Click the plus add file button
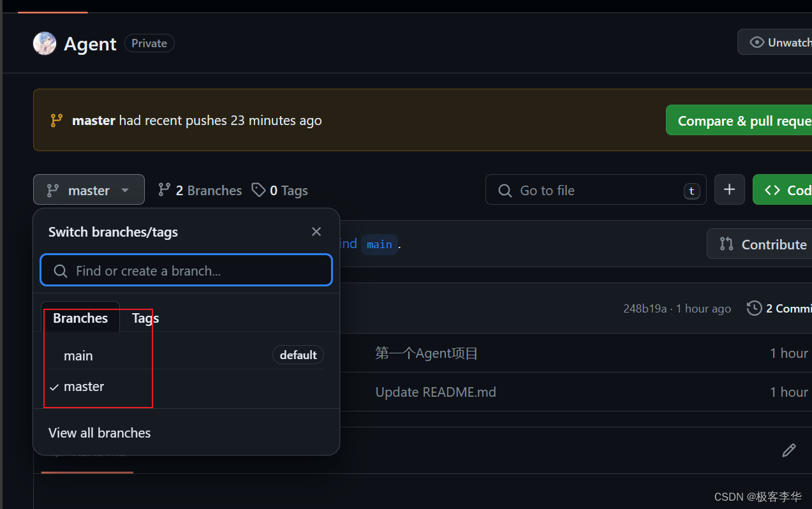812x509 pixels. click(730, 189)
